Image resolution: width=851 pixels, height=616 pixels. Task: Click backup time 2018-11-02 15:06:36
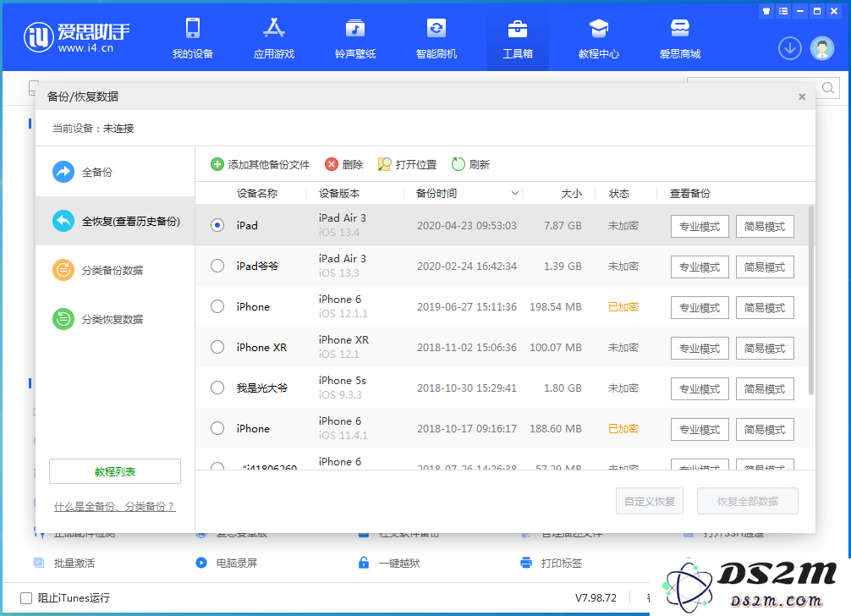(467, 348)
